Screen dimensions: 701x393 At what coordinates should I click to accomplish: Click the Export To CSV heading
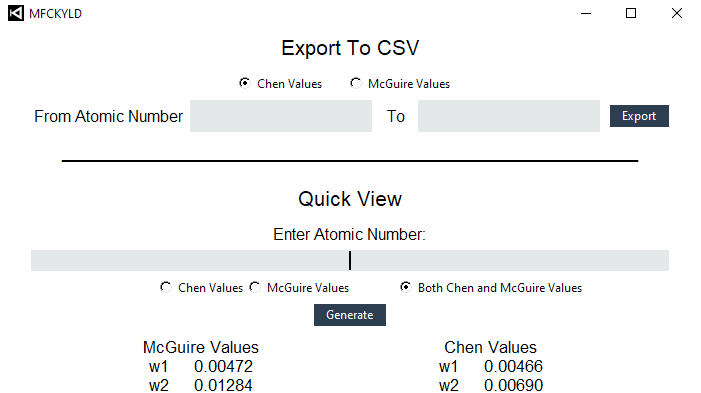350,48
